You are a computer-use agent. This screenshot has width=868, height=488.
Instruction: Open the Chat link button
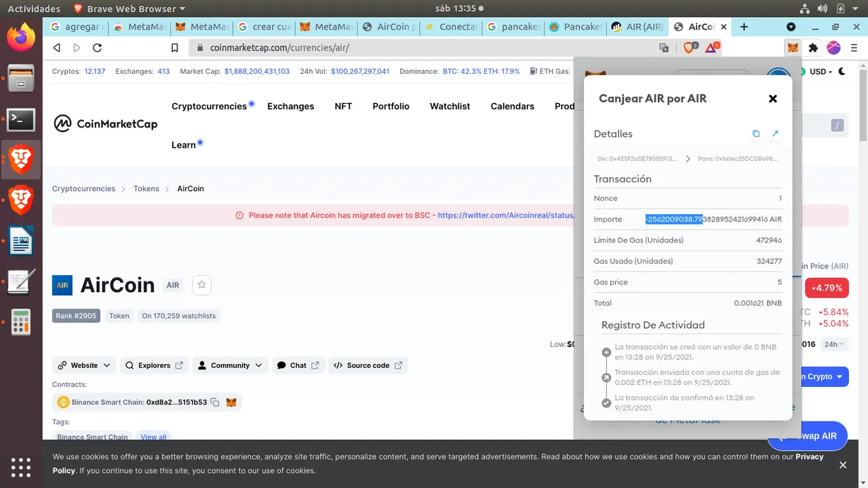tap(298, 365)
